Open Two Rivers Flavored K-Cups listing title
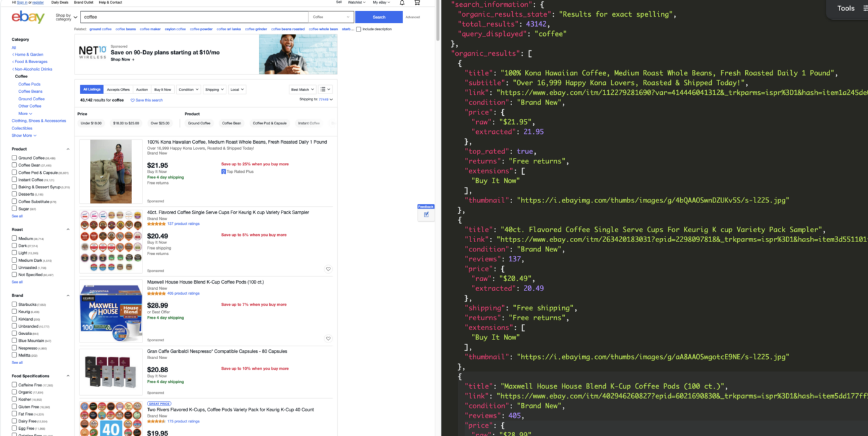 coord(230,409)
